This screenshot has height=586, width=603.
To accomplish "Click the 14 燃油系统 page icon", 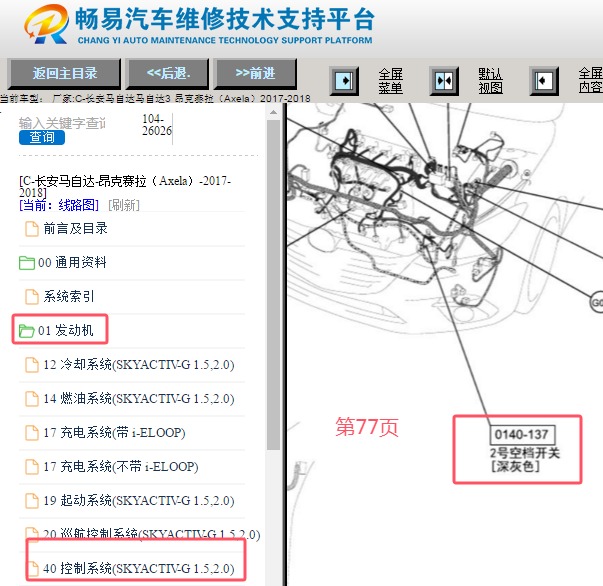I will pyautogui.click(x=32, y=399).
